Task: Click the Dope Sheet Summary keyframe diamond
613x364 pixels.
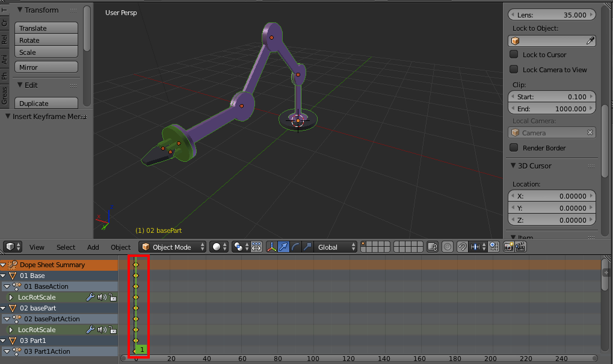Action: click(x=136, y=265)
